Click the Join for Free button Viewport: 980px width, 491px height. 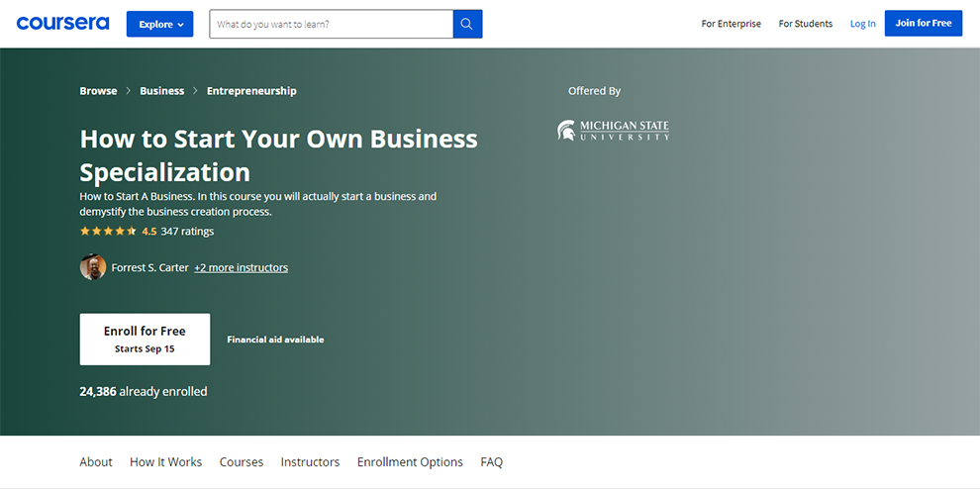click(924, 23)
